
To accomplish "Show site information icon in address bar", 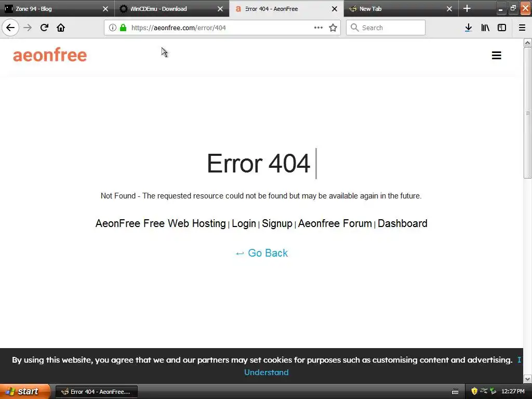I will (113, 28).
